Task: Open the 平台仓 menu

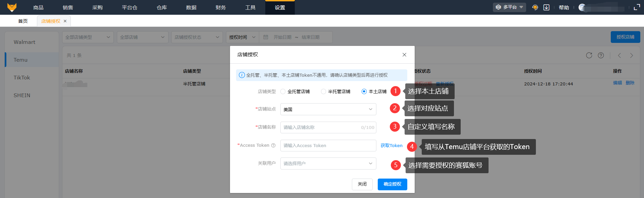Action: [130, 7]
